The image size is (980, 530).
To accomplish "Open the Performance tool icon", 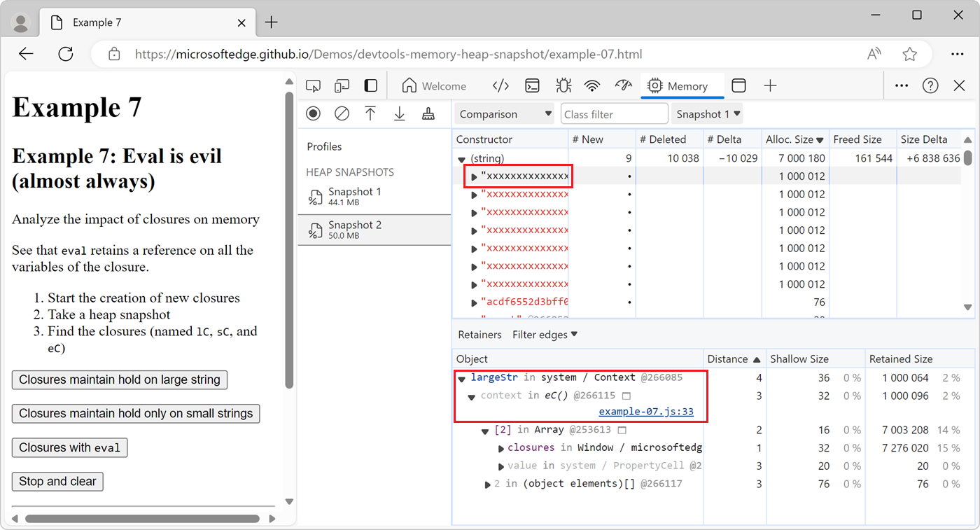I will pos(623,86).
